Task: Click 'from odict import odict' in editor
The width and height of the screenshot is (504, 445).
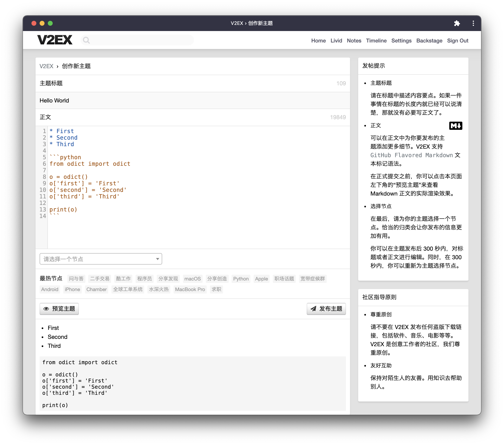Action: (x=90, y=164)
